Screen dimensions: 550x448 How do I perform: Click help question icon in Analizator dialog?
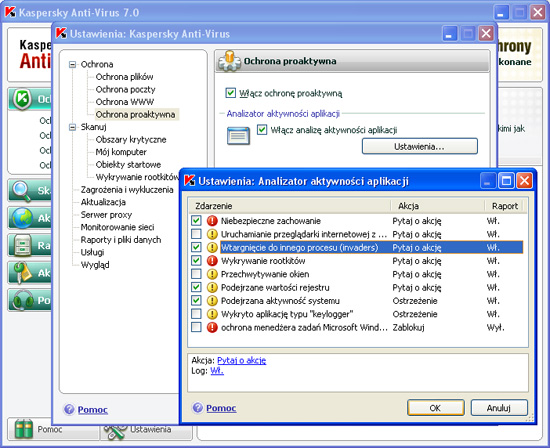[198, 408]
